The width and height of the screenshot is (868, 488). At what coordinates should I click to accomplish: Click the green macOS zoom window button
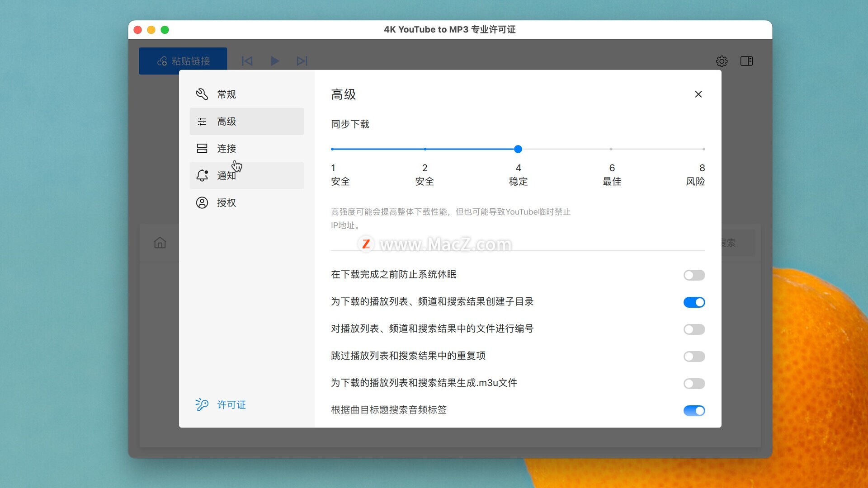click(x=165, y=30)
